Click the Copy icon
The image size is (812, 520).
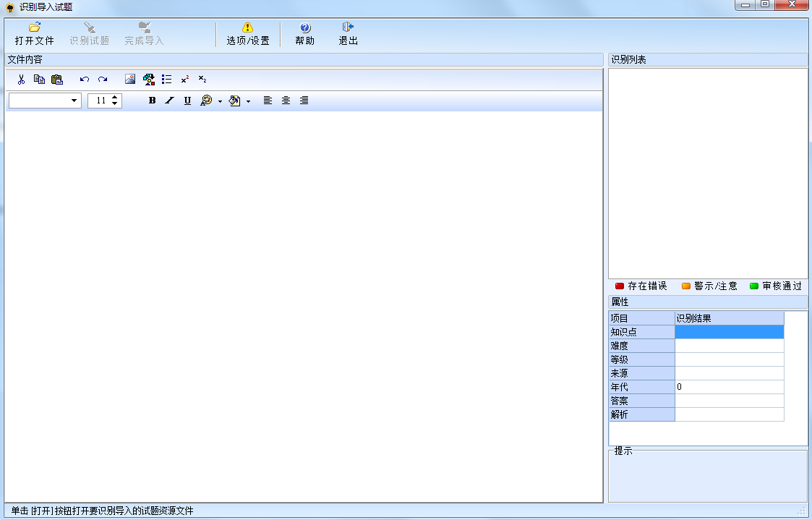pyautogui.click(x=40, y=80)
